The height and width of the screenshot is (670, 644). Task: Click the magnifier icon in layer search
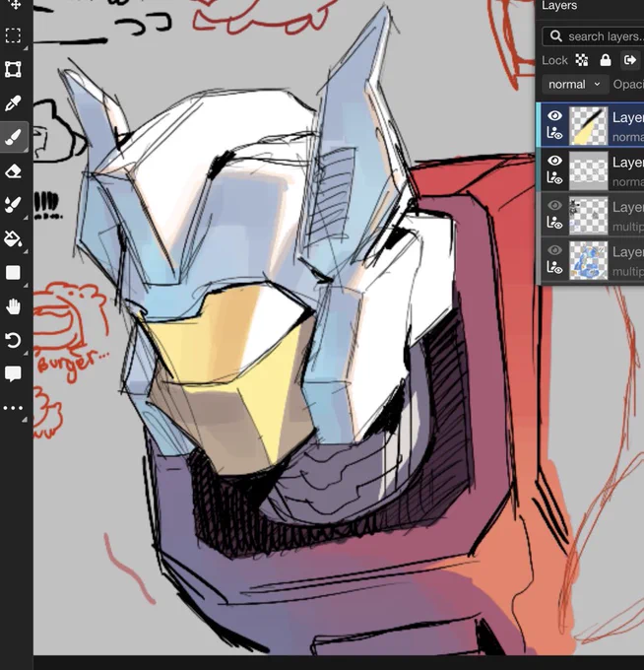555,36
